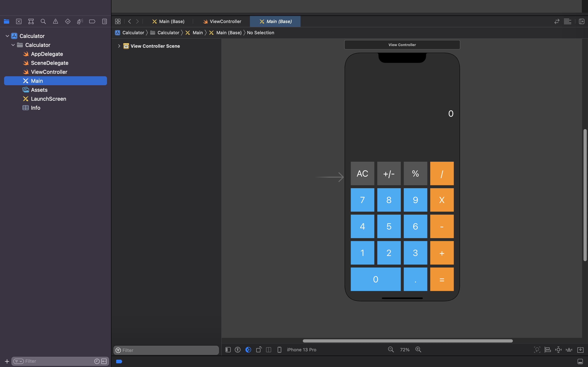Viewport: 588px width, 367px height.
Task: Toggle device orientation in the canvas bar
Action: (259, 349)
